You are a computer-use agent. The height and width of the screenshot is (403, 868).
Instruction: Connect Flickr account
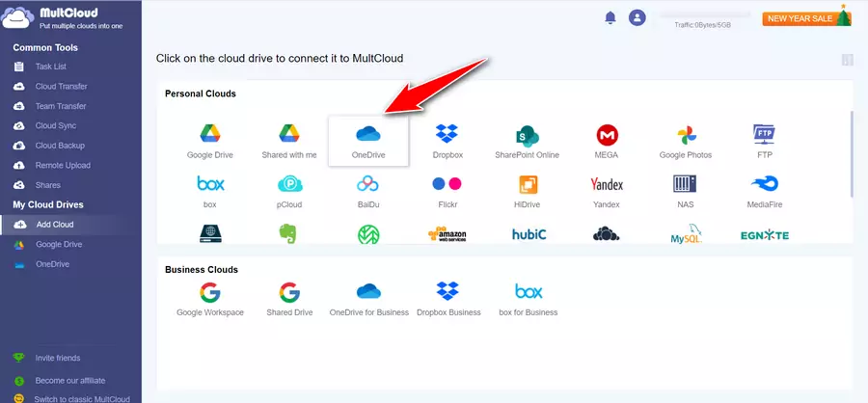coord(447,191)
